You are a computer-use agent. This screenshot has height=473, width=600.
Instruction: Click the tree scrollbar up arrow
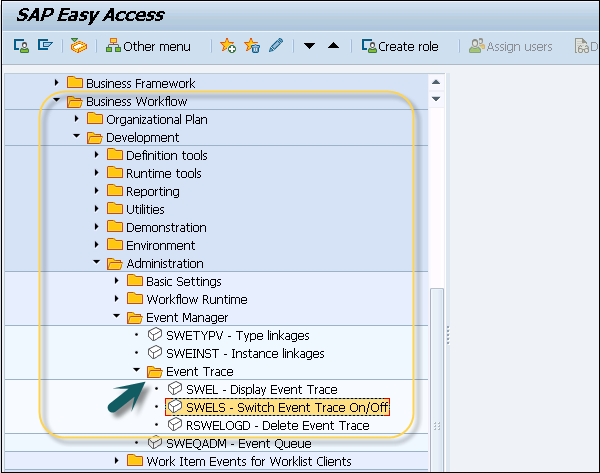(x=436, y=83)
